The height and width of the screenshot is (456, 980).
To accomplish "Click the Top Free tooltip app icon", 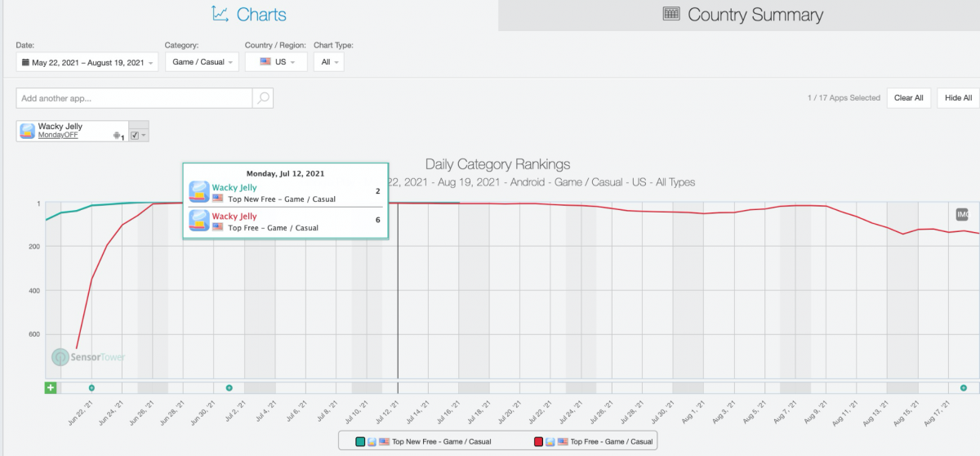I will click(x=199, y=221).
